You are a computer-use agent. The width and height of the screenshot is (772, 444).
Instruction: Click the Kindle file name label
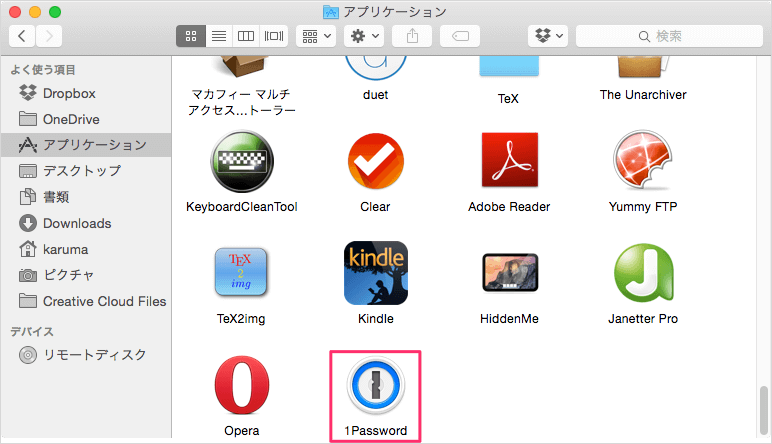tap(376, 318)
